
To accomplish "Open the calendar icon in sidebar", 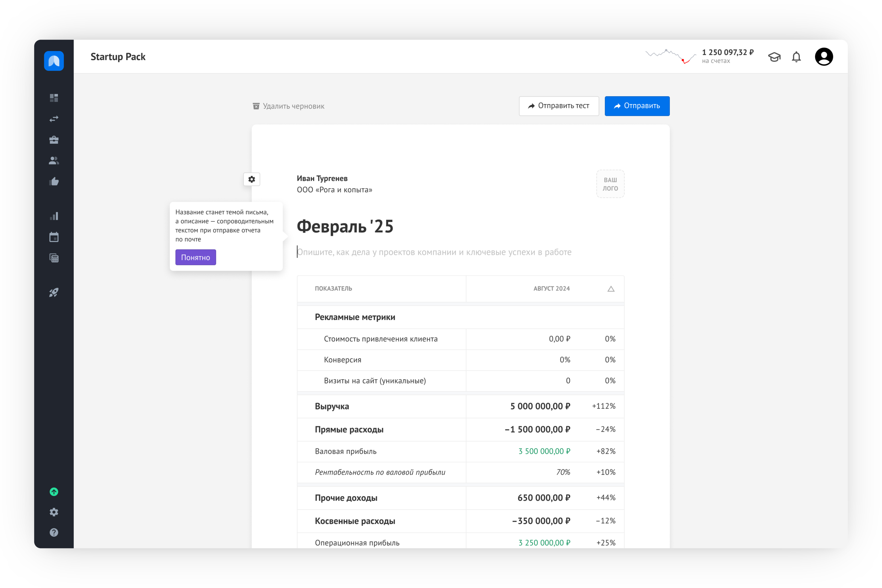I will [54, 237].
